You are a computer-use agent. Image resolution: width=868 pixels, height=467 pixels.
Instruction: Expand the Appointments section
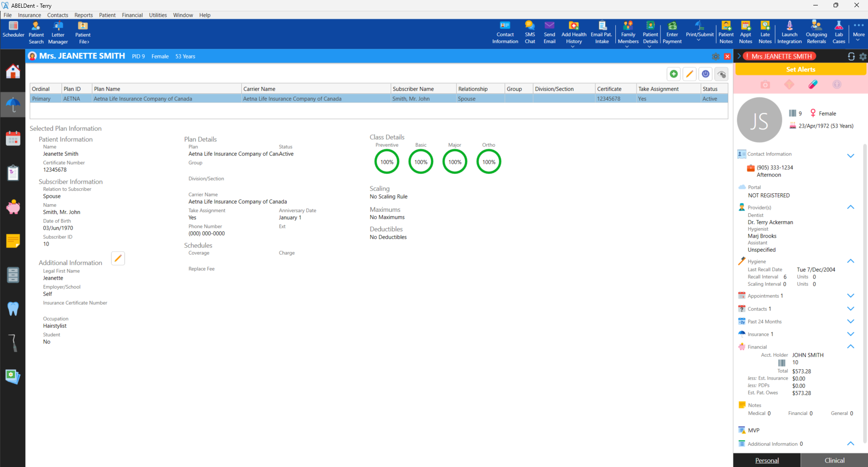[851, 295]
